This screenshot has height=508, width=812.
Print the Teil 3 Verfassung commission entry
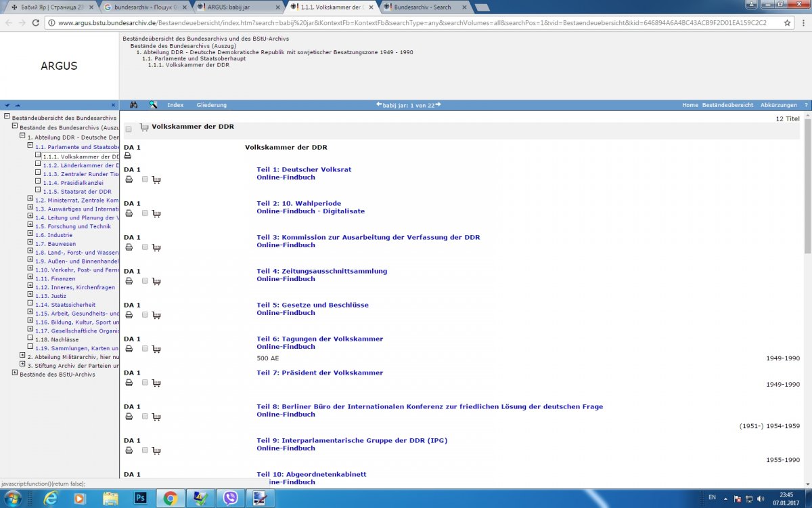click(129, 247)
